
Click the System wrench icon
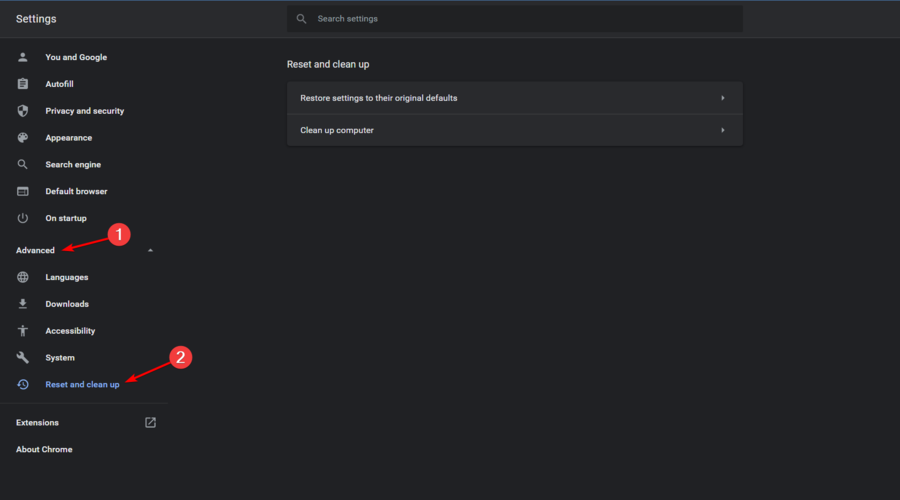click(22, 358)
